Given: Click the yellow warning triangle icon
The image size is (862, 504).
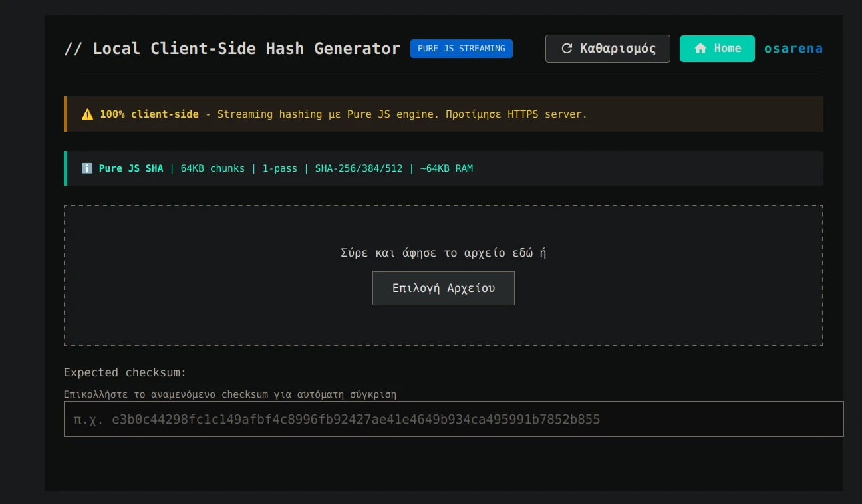Looking at the screenshot, I should (x=88, y=114).
